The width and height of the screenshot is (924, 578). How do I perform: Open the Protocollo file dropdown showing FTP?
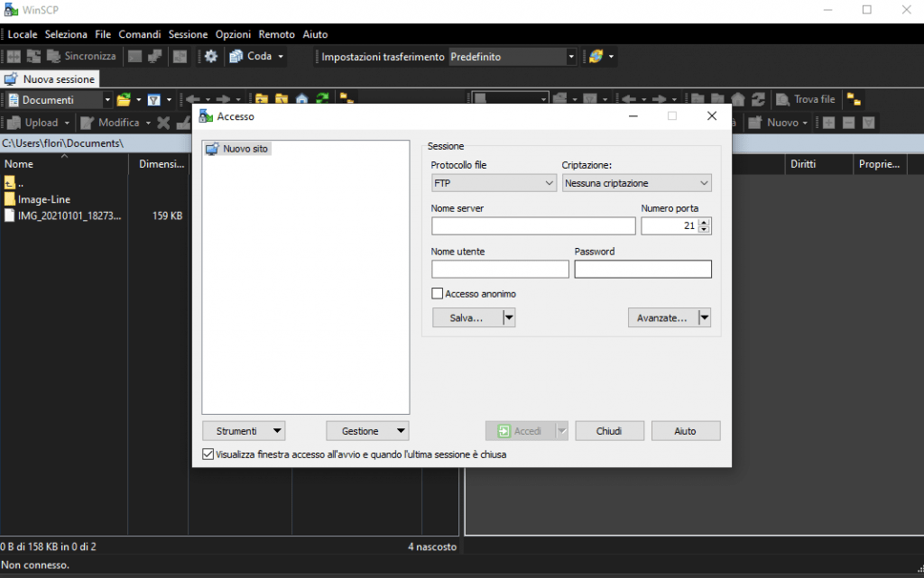[494, 182]
